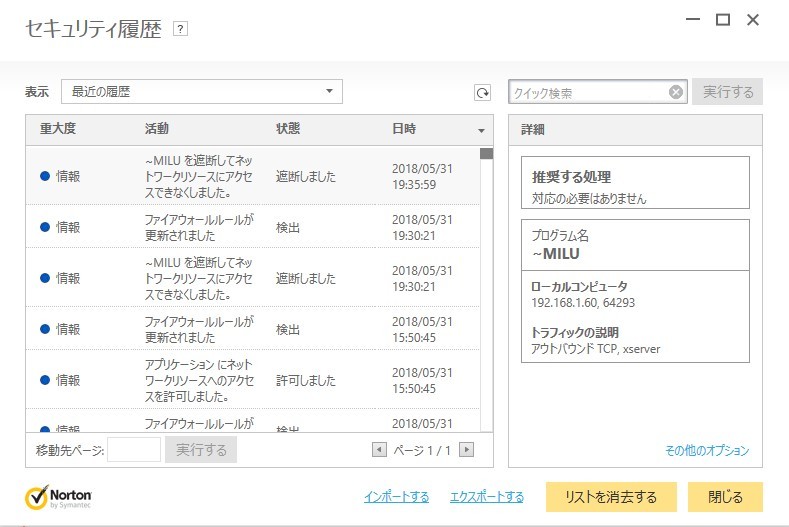Viewport: 789px width, 527px height.
Task: Sort entries by 状態 column header
Action: click(288, 129)
